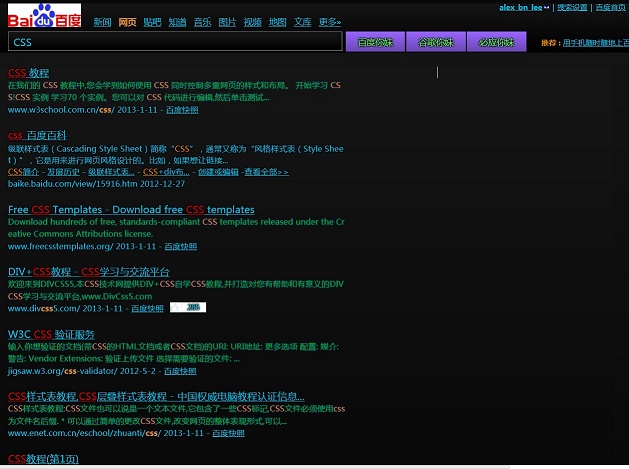Image resolution: width=629 pixels, height=469 pixels.
Task: Go to the 知道 tab
Action: click(x=177, y=22)
